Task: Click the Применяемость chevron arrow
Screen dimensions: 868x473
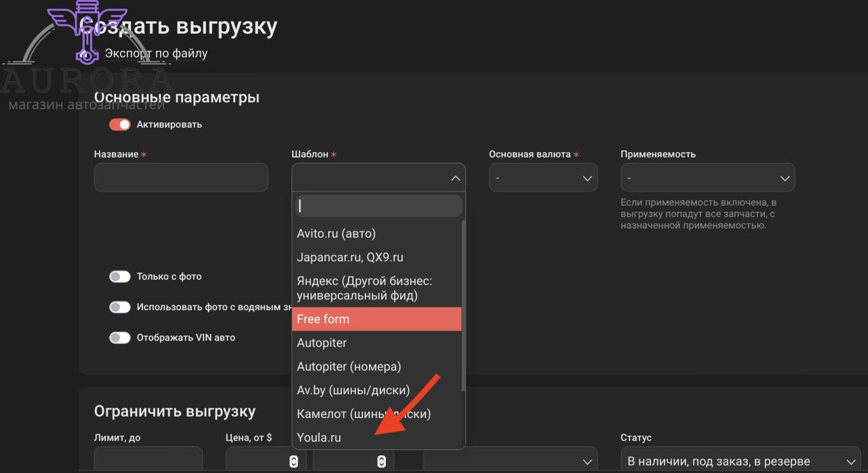Action: click(x=785, y=178)
